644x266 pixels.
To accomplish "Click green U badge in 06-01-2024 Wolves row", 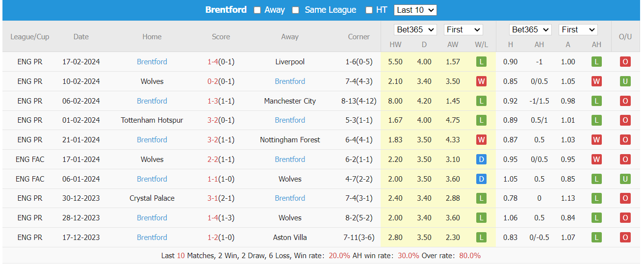I will (625, 179).
